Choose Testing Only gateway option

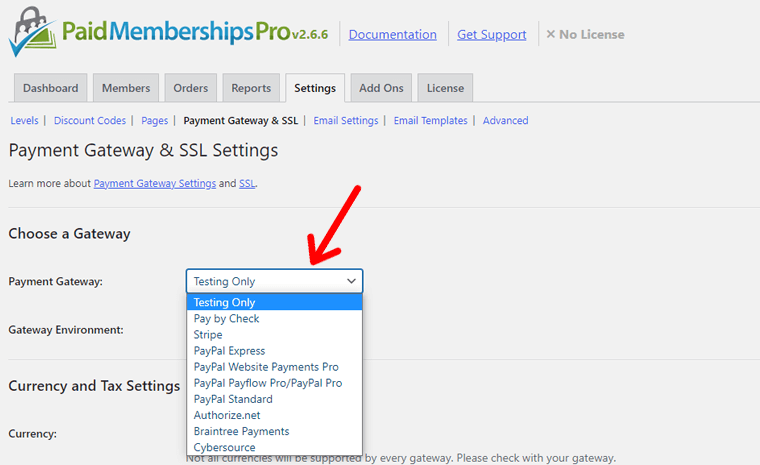click(274, 302)
